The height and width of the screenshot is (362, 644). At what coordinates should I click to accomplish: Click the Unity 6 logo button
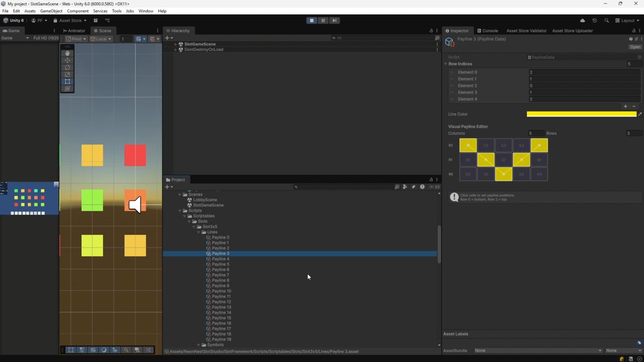pyautogui.click(x=13, y=20)
